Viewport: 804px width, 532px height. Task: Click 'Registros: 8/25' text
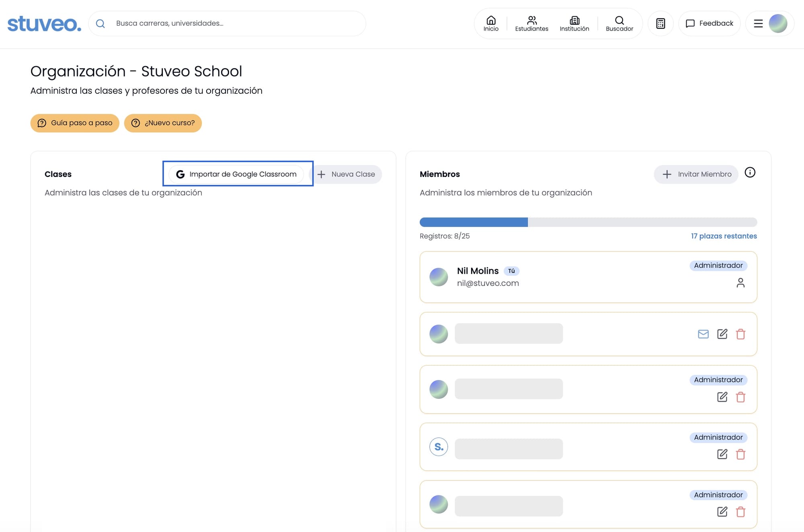pyautogui.click(x=445, y=236)
